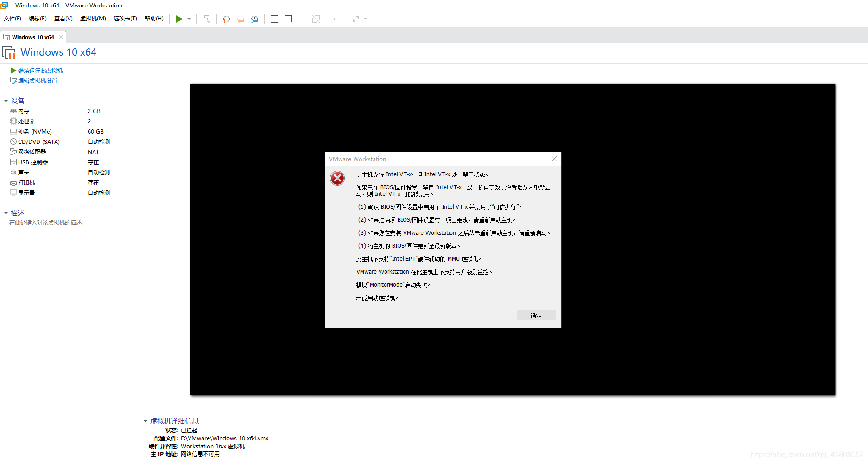Click 编辑虚拟机设置 link
This screenshot has width=868, height=463.
pos(38,80)
